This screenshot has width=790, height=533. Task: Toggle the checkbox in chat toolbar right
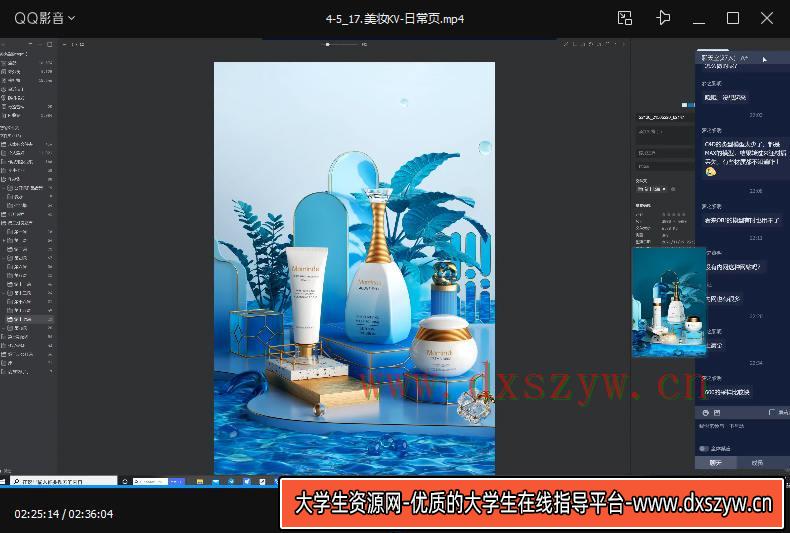tap(771, 412)
